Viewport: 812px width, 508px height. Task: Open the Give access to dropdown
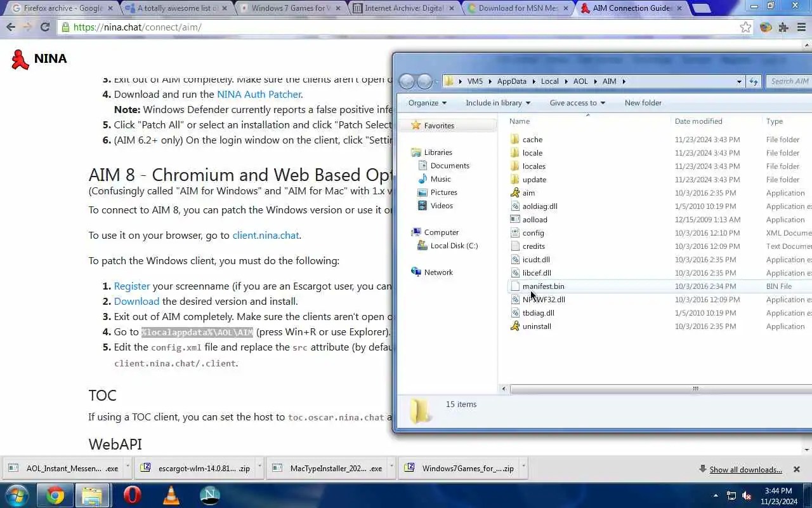pyautogui.click(x=577, y=103)
